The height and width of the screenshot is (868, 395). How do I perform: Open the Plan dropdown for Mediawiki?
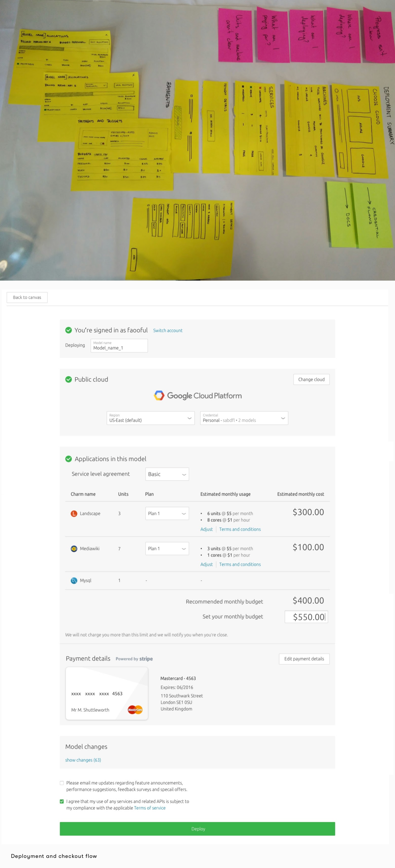(x=167, y=549)
